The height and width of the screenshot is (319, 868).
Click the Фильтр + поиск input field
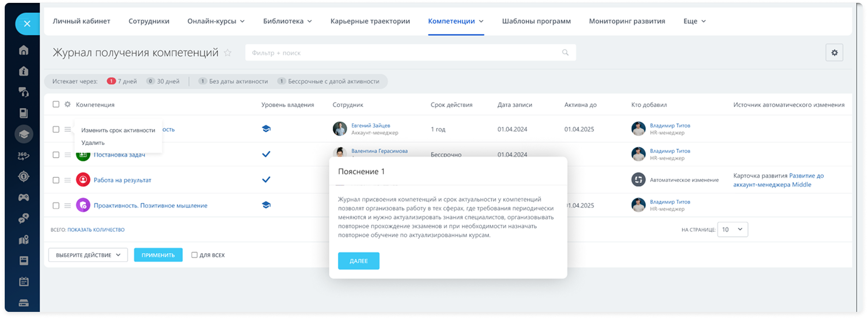point(410,53)
